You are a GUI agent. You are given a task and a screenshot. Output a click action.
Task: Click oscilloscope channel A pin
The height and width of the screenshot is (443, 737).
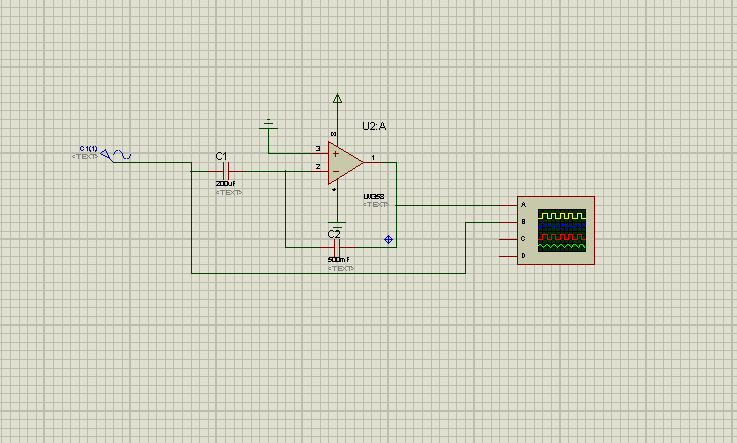tap(510, 205)
